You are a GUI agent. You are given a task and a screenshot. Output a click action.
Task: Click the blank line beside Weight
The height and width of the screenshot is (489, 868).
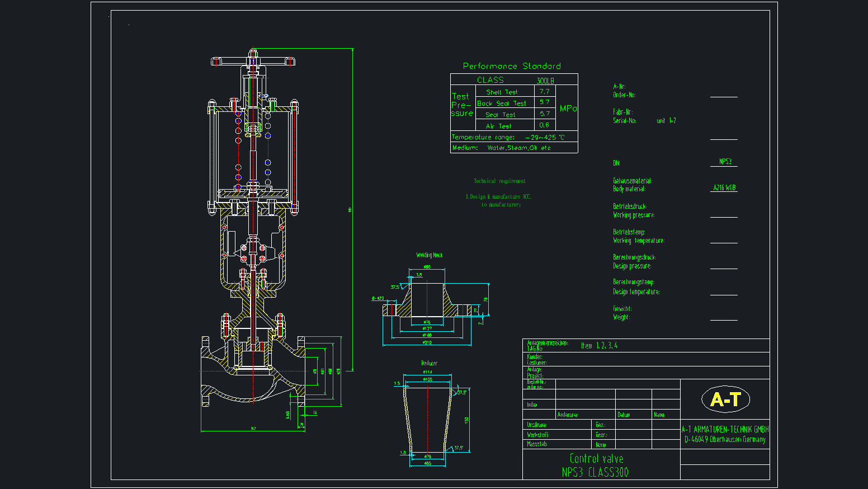724,320
